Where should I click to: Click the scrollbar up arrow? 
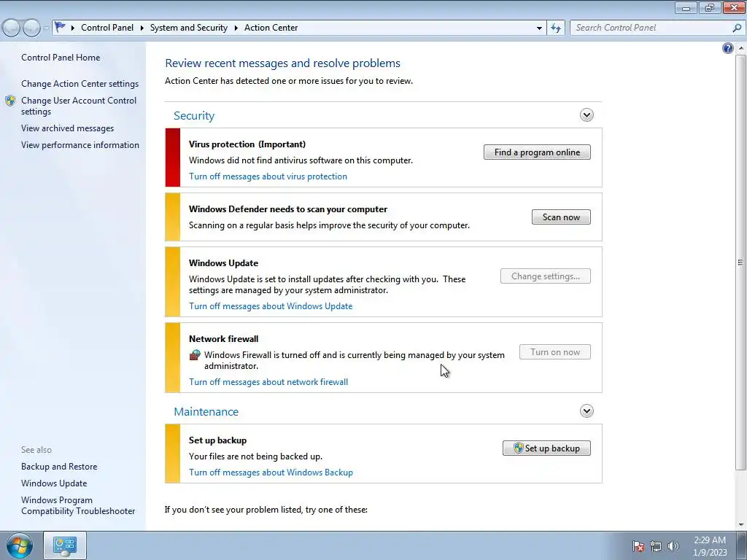(x=740, y=48)
